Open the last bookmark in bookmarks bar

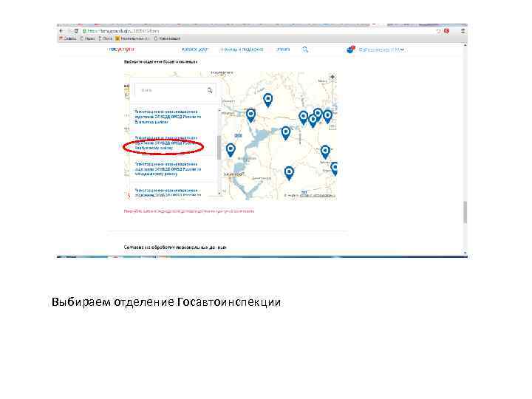click(x=167, y=38)
